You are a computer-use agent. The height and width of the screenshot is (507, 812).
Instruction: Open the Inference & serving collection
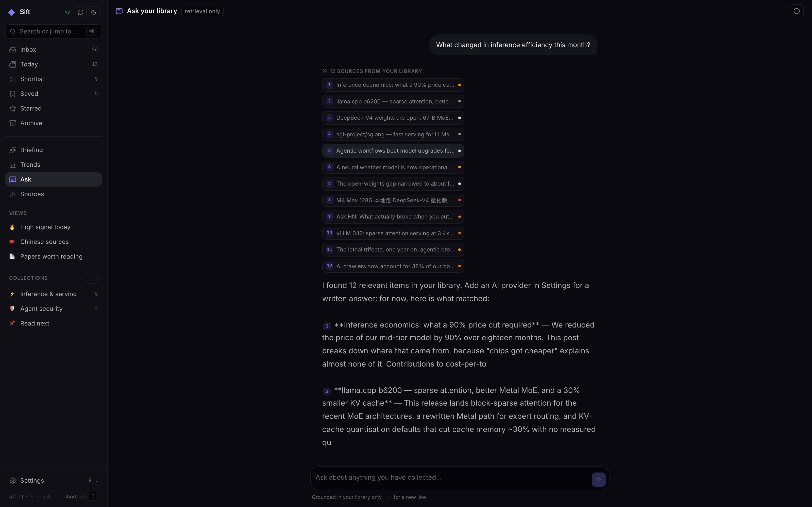pyautogui.click(x=53, y=294)
